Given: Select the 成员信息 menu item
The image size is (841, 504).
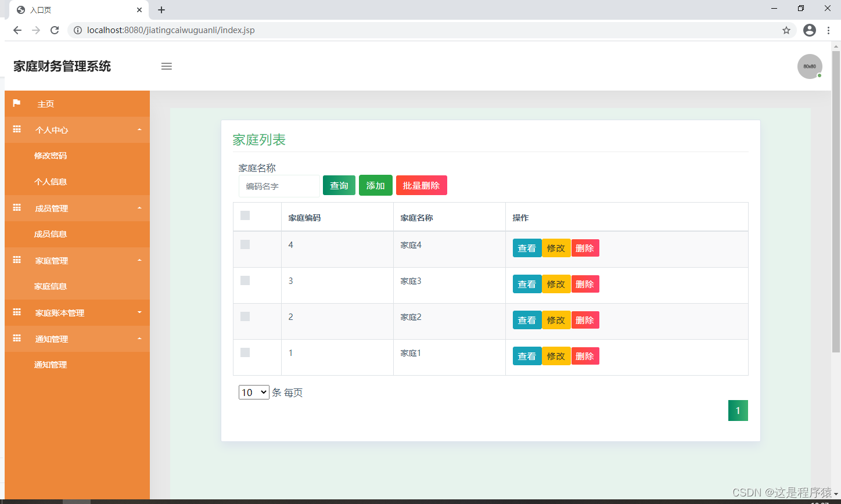Looking at the screenshot, I should click(51, 234).
